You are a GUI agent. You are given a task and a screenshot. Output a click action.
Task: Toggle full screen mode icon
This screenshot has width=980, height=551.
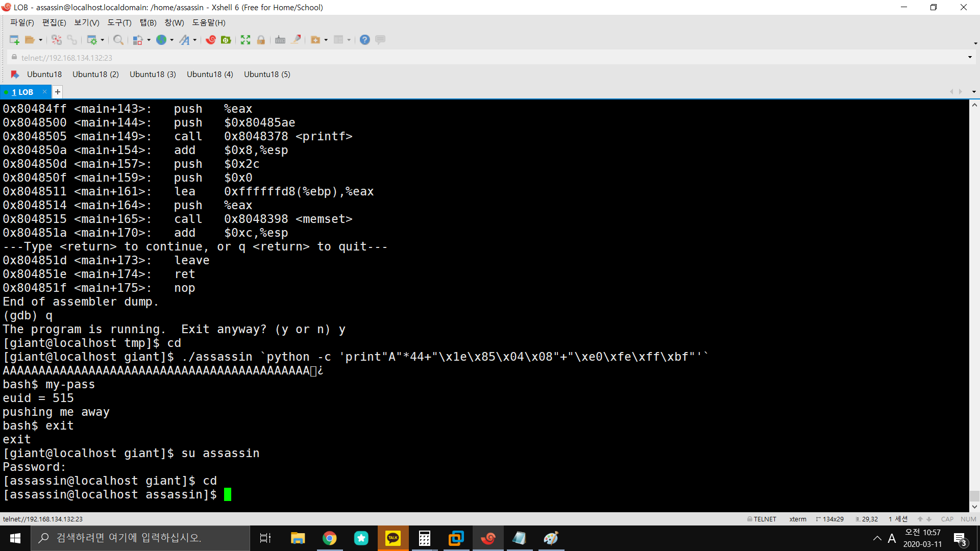(246, 40)
